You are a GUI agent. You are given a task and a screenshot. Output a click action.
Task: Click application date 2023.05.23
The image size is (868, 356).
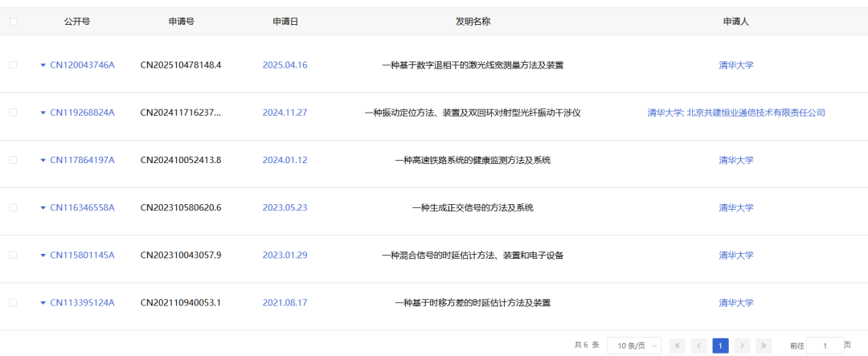pos(285,207)
